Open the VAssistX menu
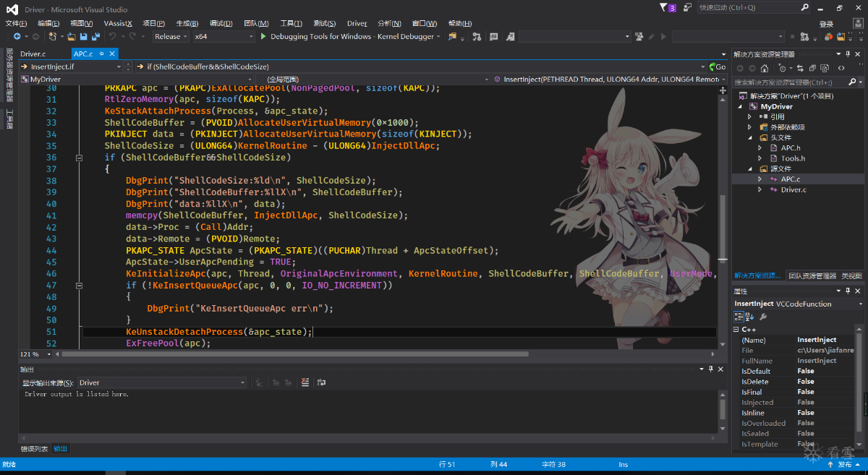868x475 pixels. point(118,23)
